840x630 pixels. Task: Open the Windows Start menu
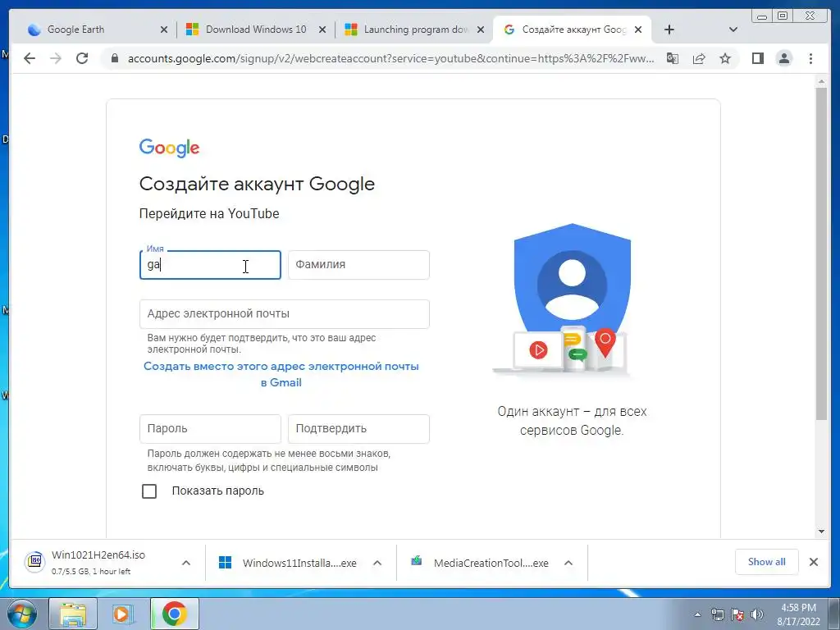tap(22, 614)
